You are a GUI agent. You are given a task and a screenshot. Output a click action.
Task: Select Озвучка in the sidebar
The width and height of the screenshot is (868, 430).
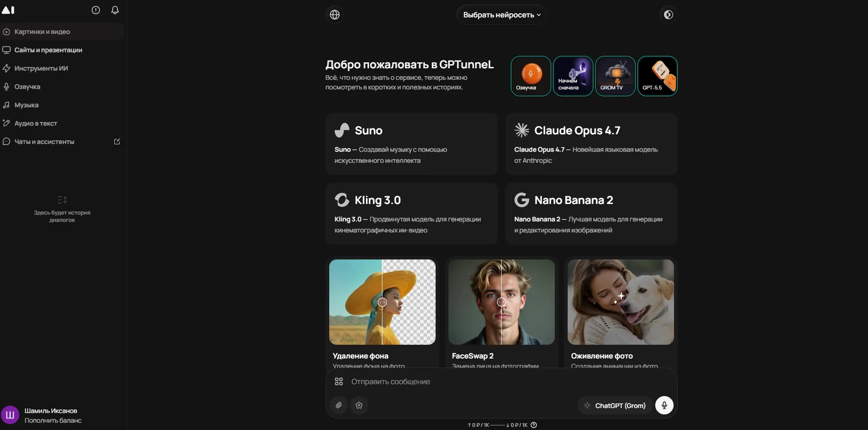click(62, 87)
